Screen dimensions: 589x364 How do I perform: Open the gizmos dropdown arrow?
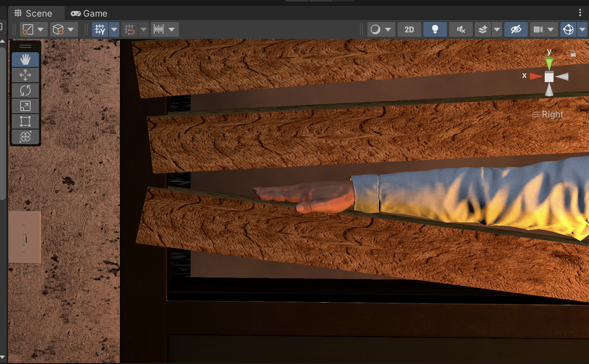582,29
